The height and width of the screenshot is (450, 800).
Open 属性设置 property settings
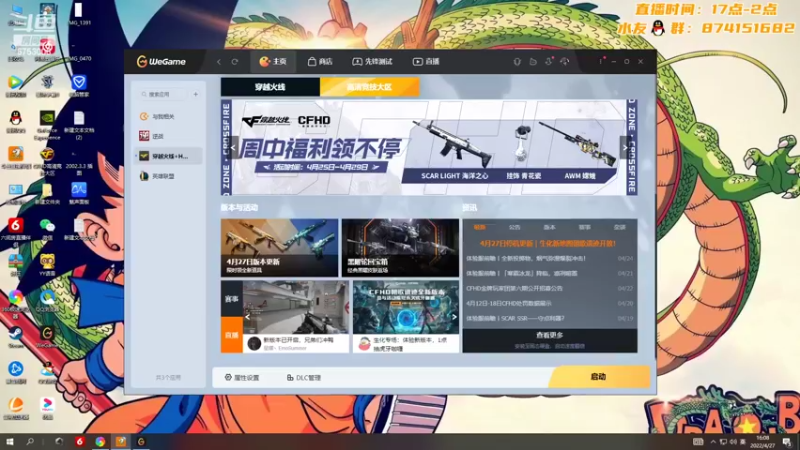click(242, 378)
